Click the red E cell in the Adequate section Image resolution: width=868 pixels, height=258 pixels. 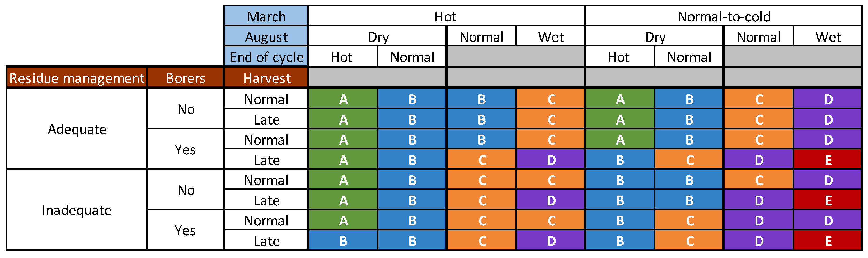[x=828, y=160]
